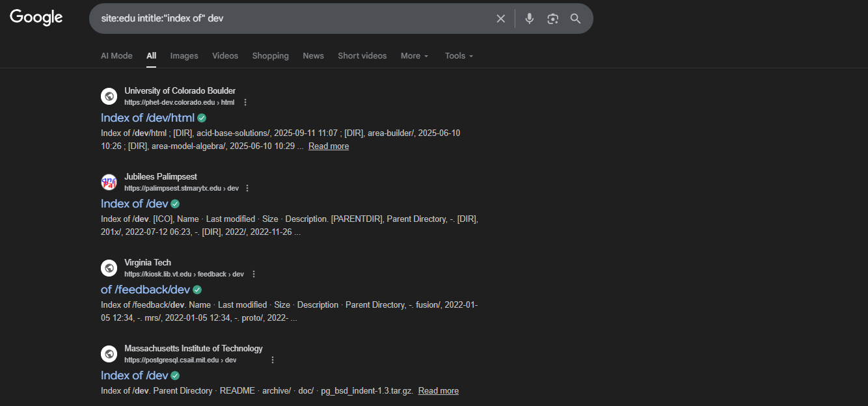Switch to Short videos tab
The height and width of the screenshot is (406, 868).
point(362,56)
